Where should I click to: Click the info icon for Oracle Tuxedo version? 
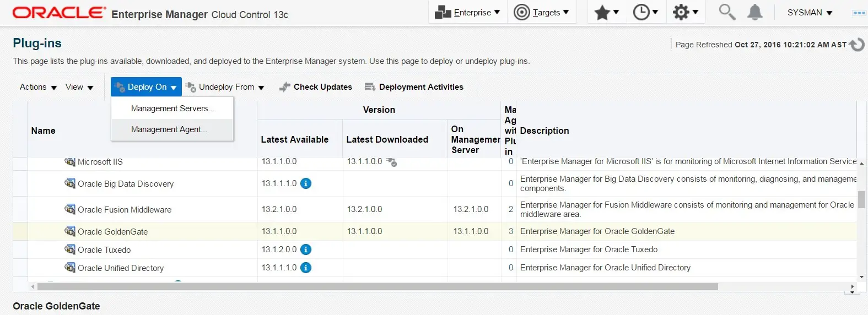point(306,249)
